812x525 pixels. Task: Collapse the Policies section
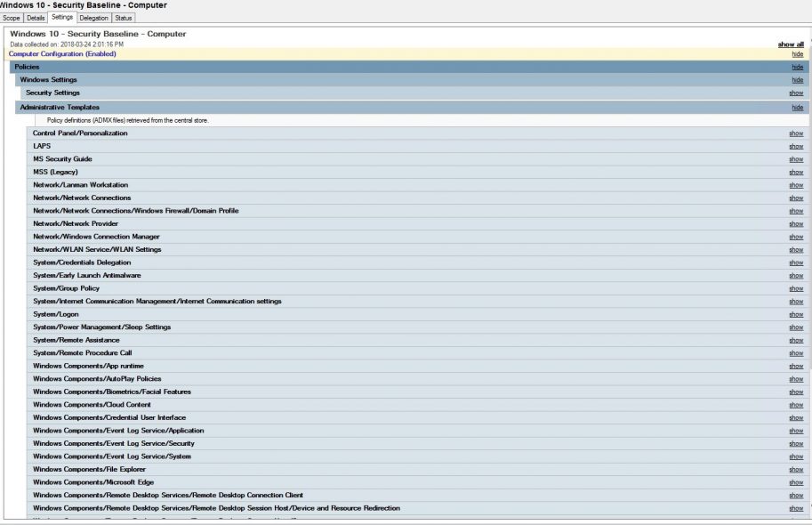coord(797,67)
